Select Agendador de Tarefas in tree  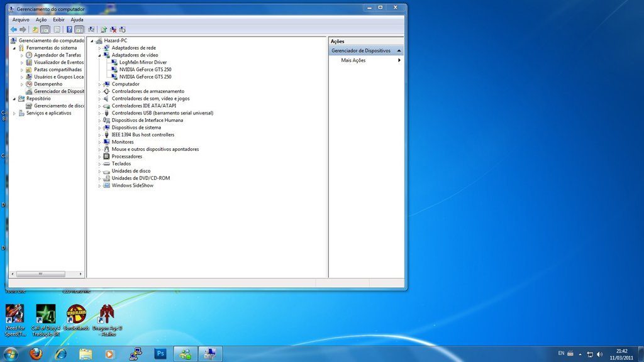pos(57,55)
